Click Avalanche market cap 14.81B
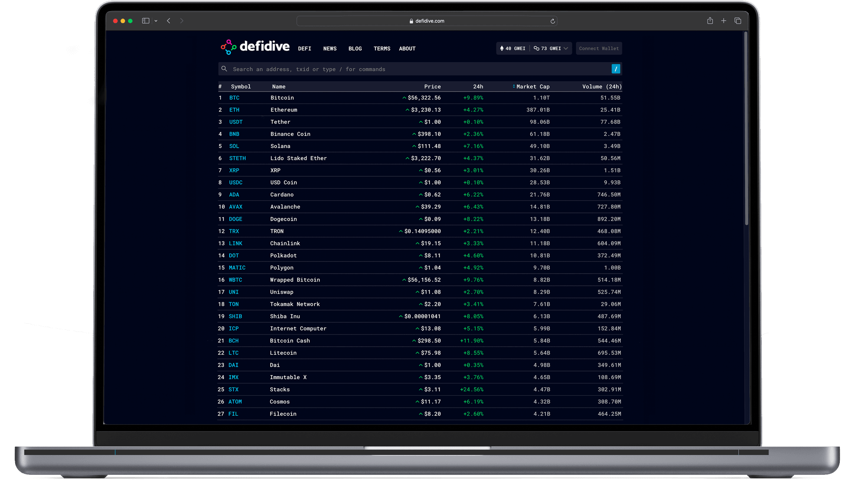Viewport: 868px width, 480px height. tap(540, 207)
